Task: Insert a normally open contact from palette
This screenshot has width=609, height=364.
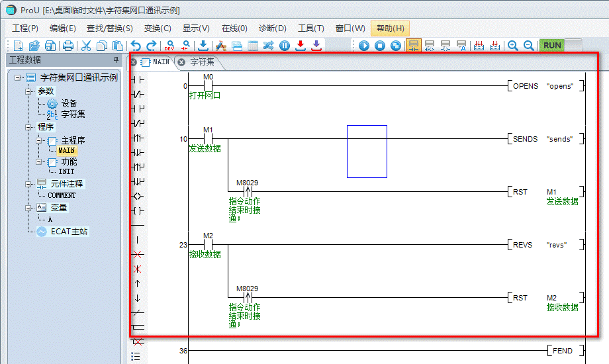Action: tap(138, 79)
